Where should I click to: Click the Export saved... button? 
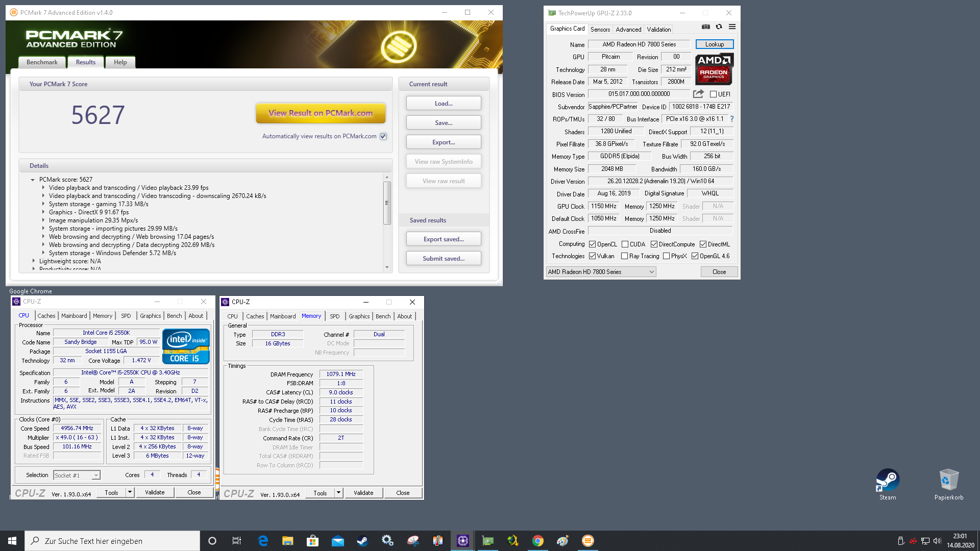point(444,239)
